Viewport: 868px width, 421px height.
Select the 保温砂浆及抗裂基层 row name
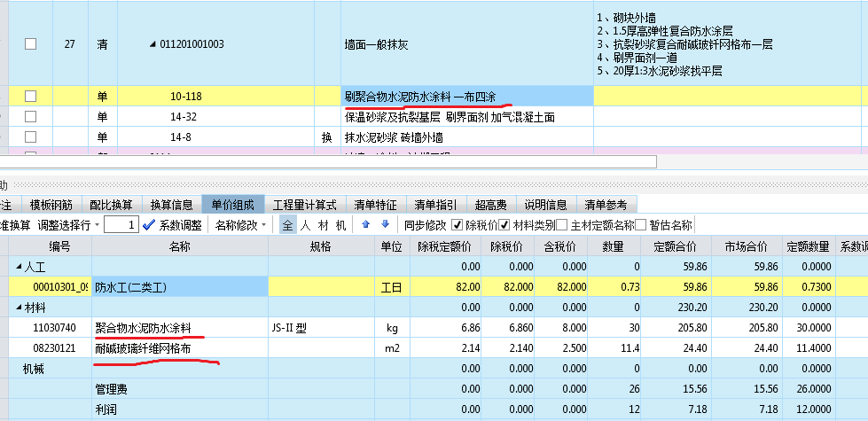tap(467, 117)
